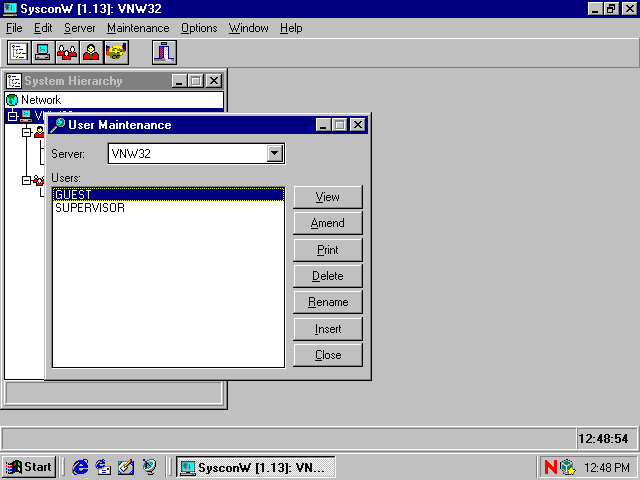Open the System Hierarchy toolbar icon
The height and width of the screenshot is (480, 640).
point(19,52)
